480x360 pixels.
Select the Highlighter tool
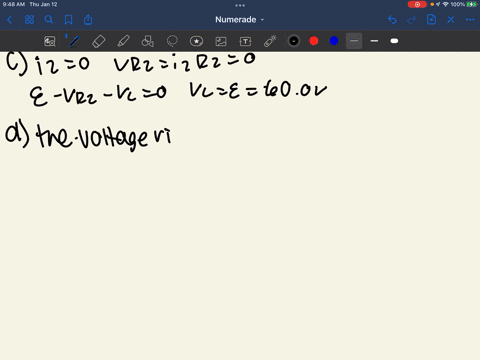tap(123, 41)
